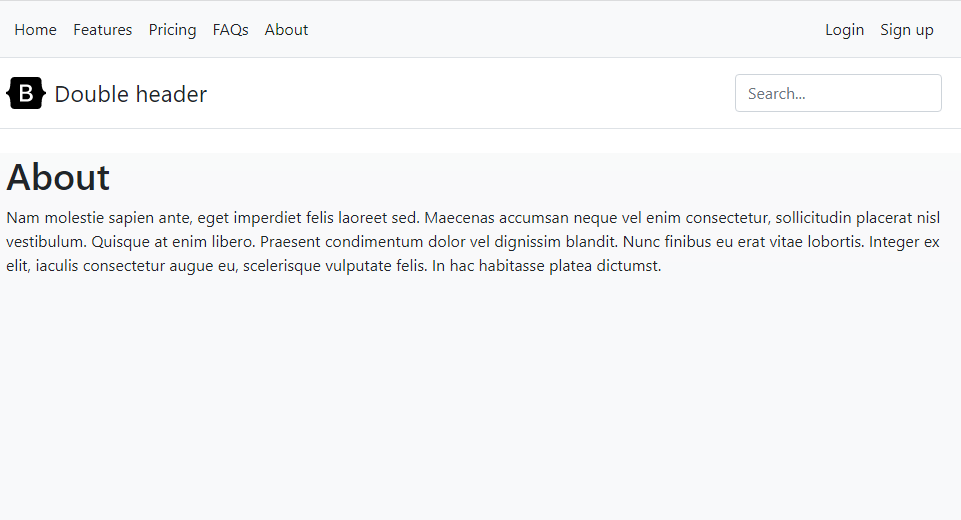Click "Maecenas" in the paragraph text

click(x=459, y=218)
